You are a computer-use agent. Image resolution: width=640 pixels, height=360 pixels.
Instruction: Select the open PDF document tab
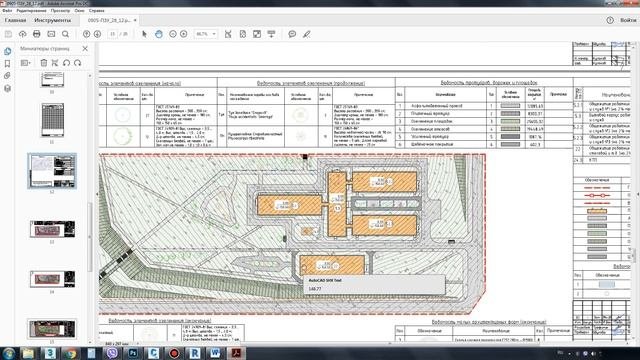click(109, 20)
